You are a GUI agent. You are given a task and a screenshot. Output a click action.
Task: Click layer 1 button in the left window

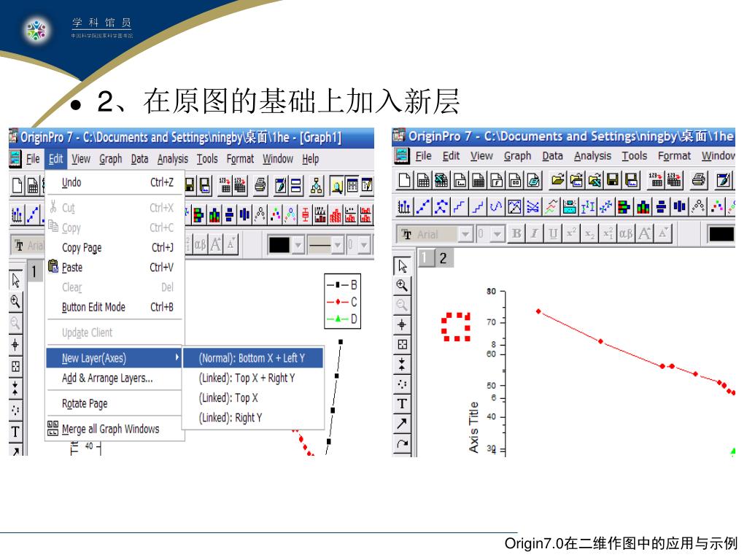tap(34, 271)
